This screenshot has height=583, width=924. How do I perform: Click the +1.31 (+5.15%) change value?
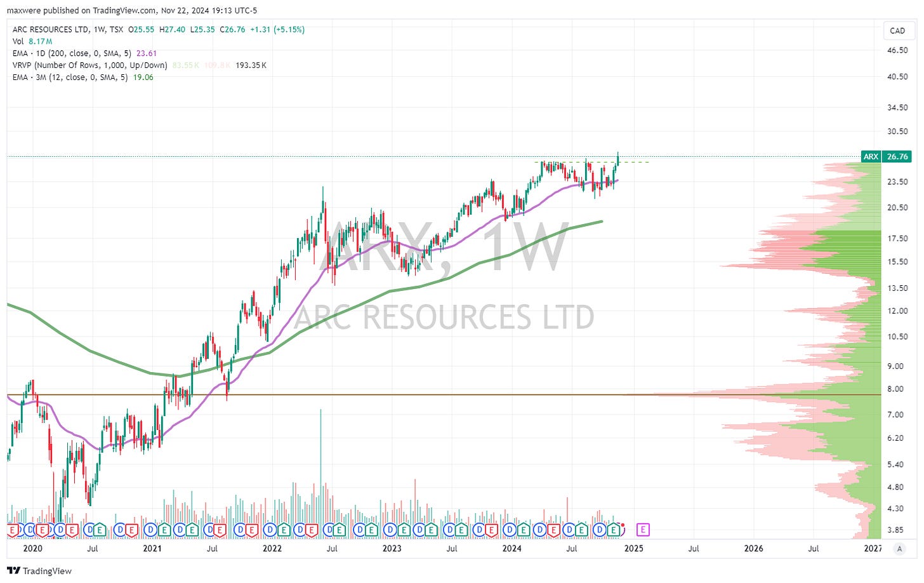coord(276,29)
